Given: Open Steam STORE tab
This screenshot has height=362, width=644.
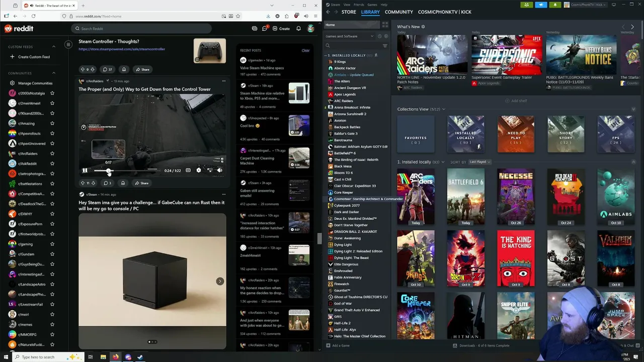Looking at the screenshot, I should click(349, 12).
